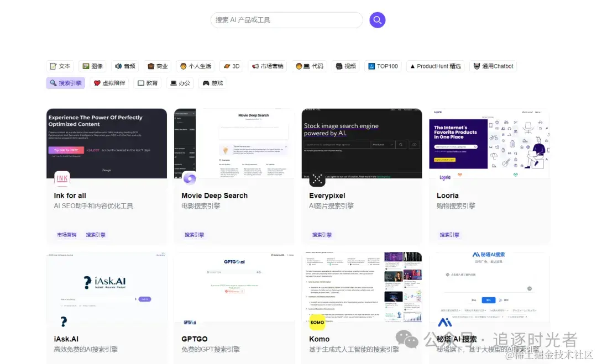
Task: Switch to the TOP100 category
Action: click(383, 66)
